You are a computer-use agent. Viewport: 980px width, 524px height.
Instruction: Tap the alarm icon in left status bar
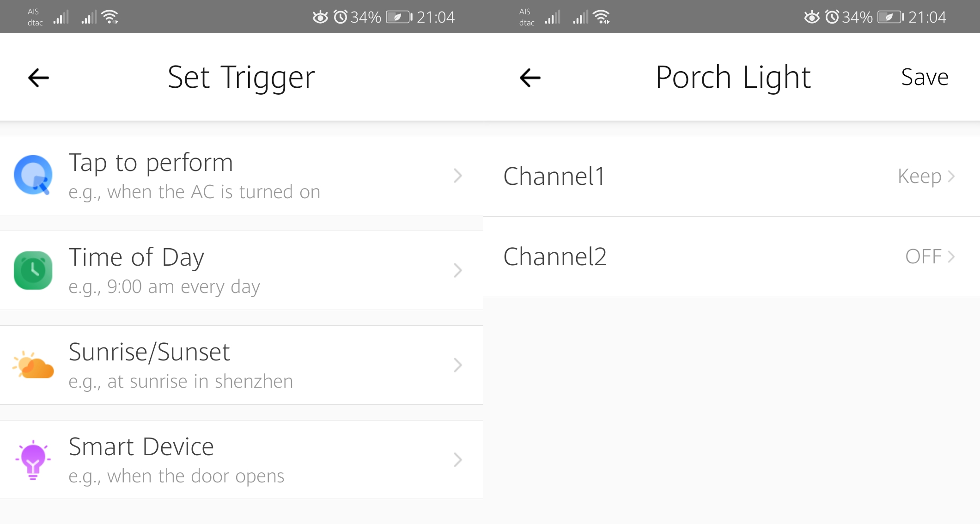pos(341,17)
